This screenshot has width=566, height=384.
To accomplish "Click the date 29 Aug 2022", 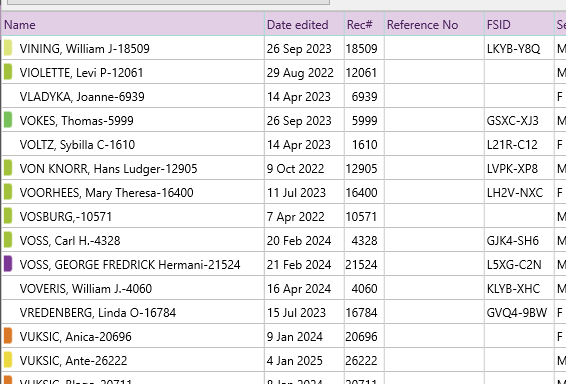I will [300, 73].
